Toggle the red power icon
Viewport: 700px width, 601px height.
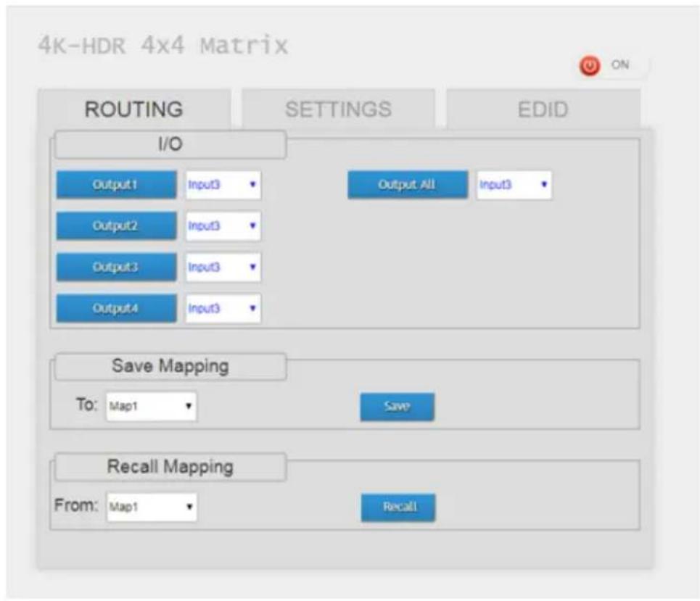pos(589,66)
